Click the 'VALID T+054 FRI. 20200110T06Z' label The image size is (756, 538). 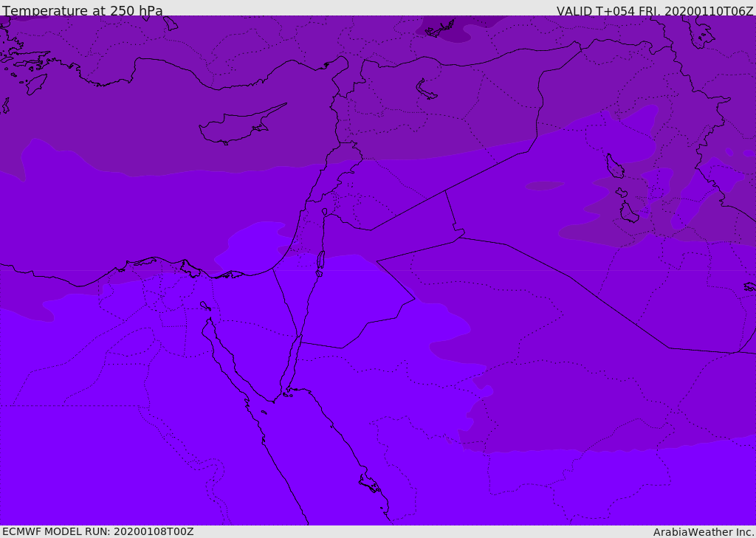(655, 11)
